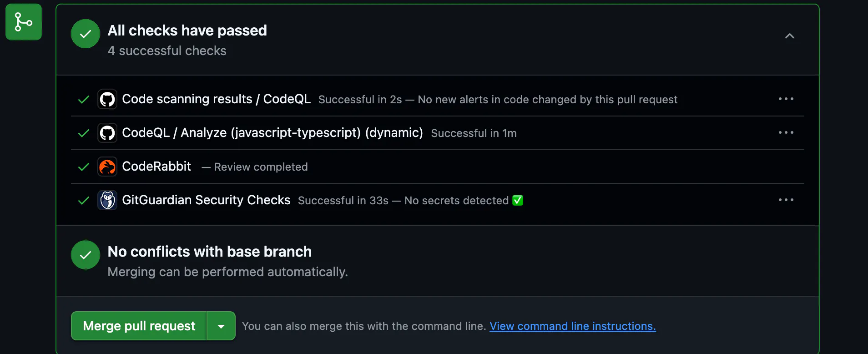
Task: Click the All checks have passed heading
Action: pyautogui.click(x=187, y=30)
